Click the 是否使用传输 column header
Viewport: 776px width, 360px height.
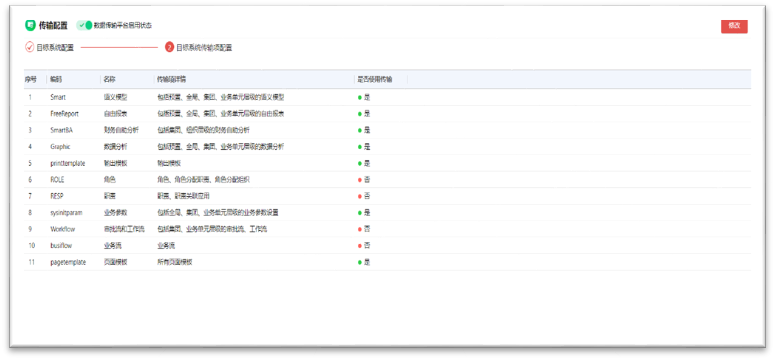pos(375,79)
